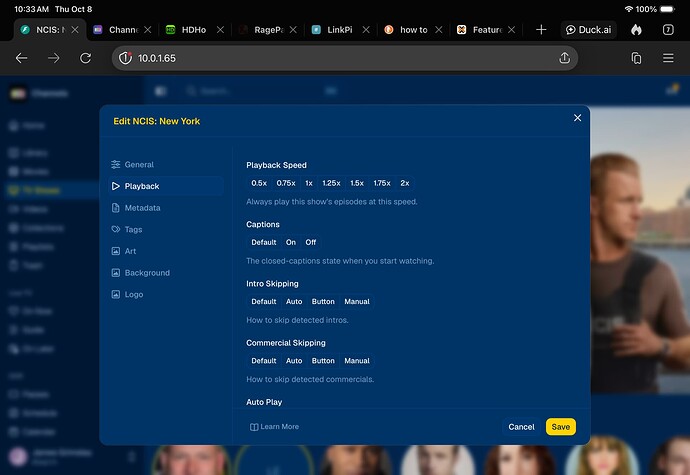Screen dimensions: 690x475
Task: Click the Art image icon
Action: coord(116,251)
